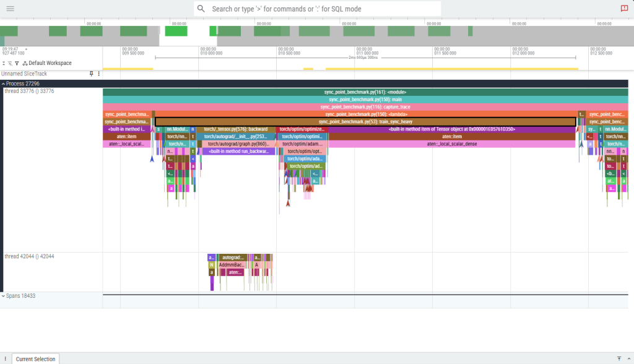The width and height of the screenshot is (634, 364).
Task: Click the search magnifier icon
Action: point(201,9)
